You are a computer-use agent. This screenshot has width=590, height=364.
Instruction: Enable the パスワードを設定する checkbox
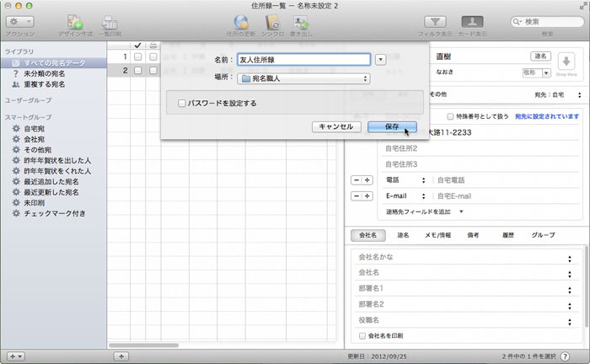coord(182,103)
